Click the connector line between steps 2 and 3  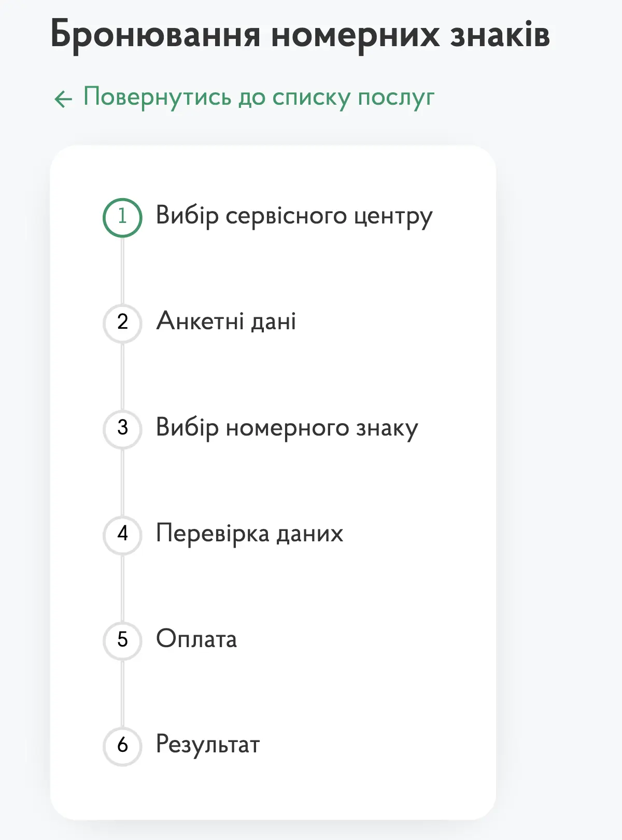[x=122, y=376]
